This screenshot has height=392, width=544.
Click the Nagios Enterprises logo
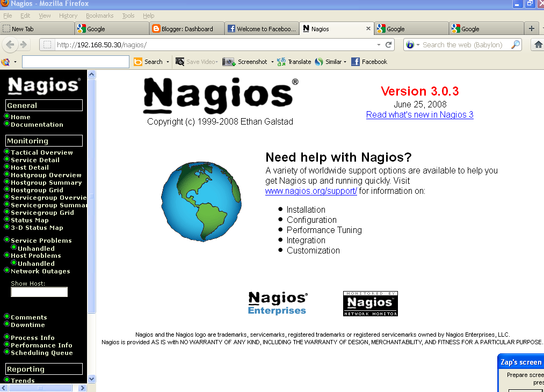[278, 303]
